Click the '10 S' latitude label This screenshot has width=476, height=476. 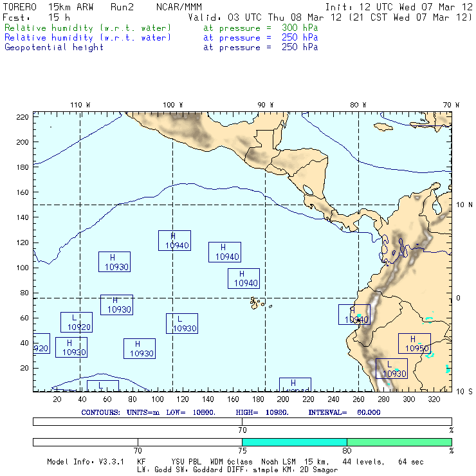pos(464,392)
